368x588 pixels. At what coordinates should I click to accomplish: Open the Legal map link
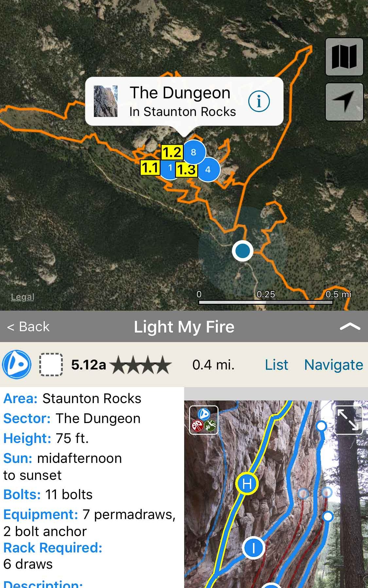pos(22,297)
